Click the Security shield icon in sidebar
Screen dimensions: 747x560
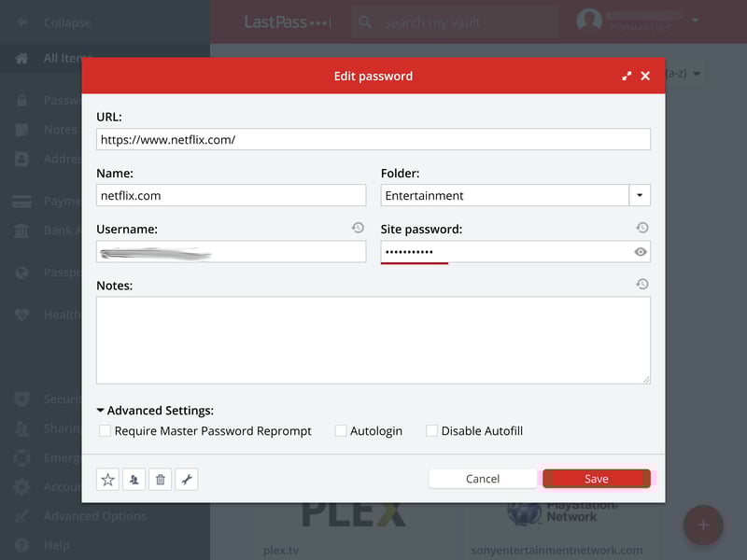pos(21,399)
